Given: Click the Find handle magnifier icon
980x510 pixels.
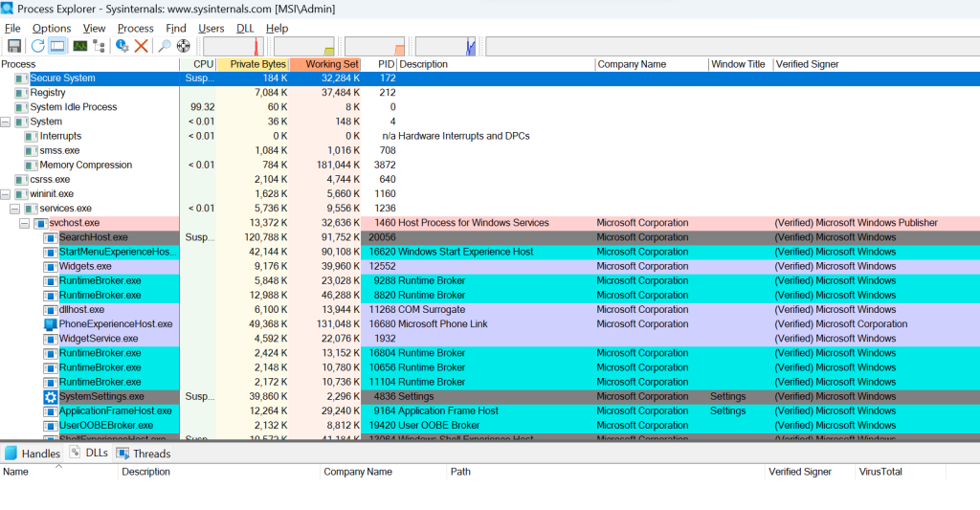Looking at the screenshot, I should (x=165, y=46).
